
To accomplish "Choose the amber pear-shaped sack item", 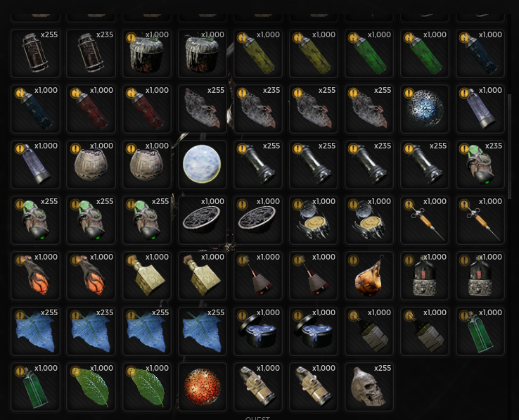I will click(x=369, y=276).
